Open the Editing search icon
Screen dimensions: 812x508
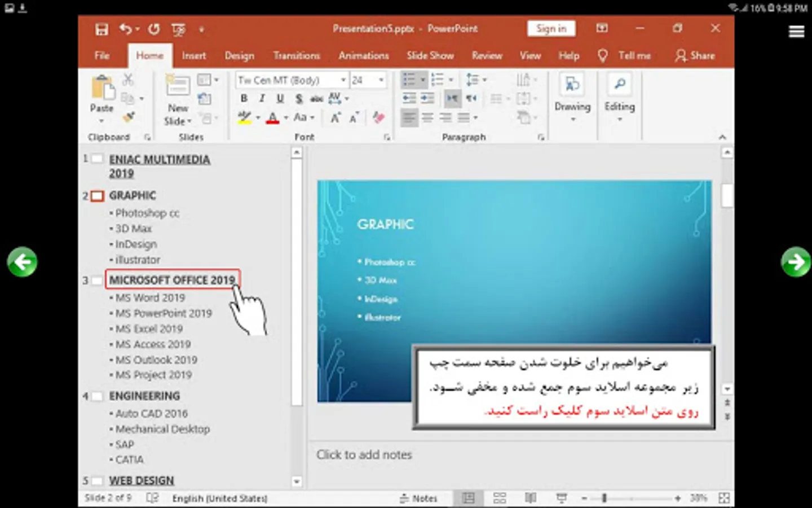[620, 85]
